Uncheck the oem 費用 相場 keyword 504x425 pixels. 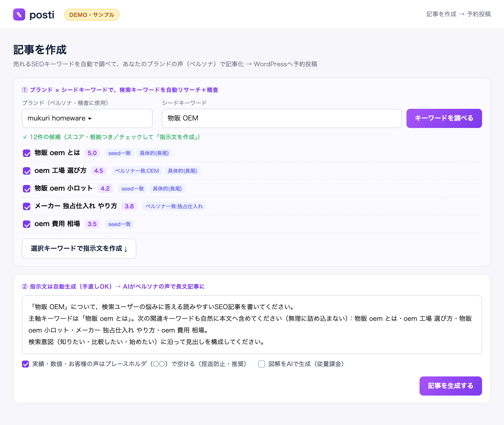pos(26,224)
